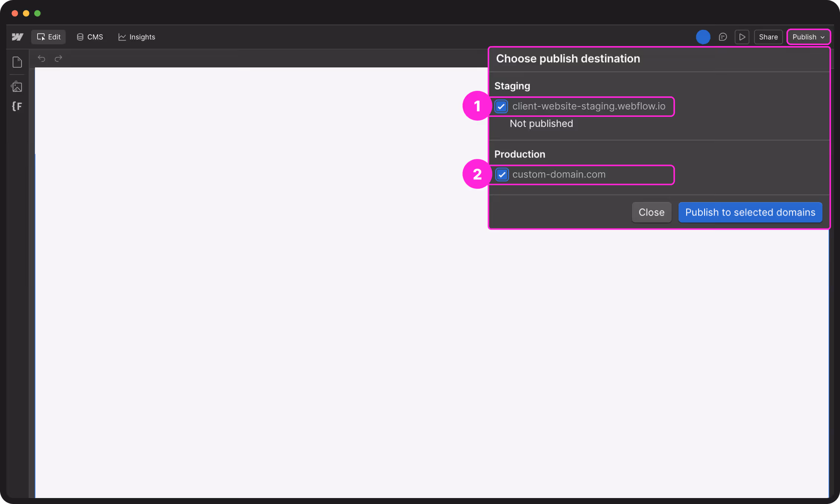
Task: Close the publish destination dialog
Action: [651, 212]
